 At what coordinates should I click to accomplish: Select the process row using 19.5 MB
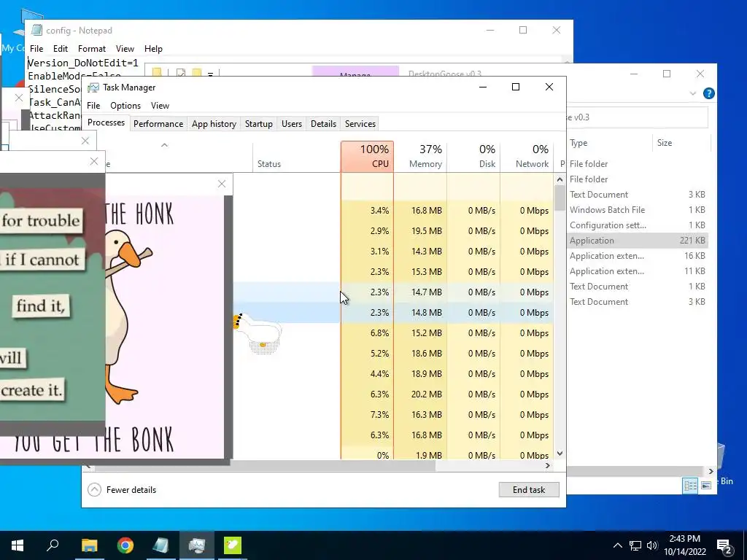(393, 230)
